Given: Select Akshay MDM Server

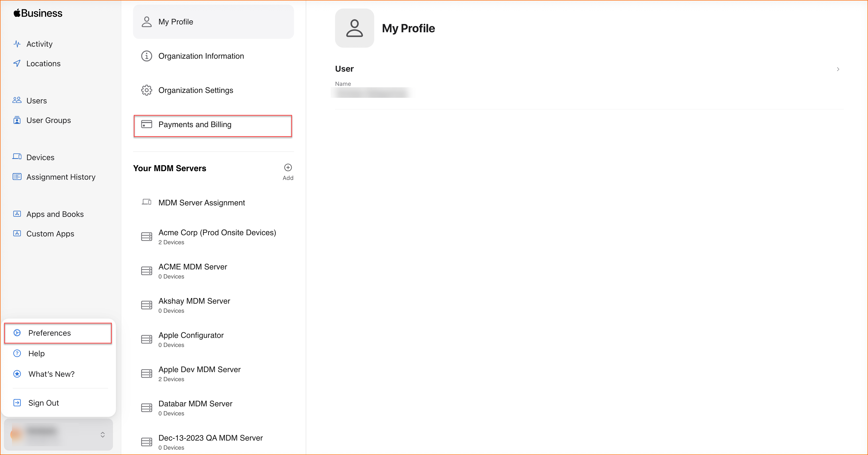Looking at the screenshot, I should click(213, 305).
